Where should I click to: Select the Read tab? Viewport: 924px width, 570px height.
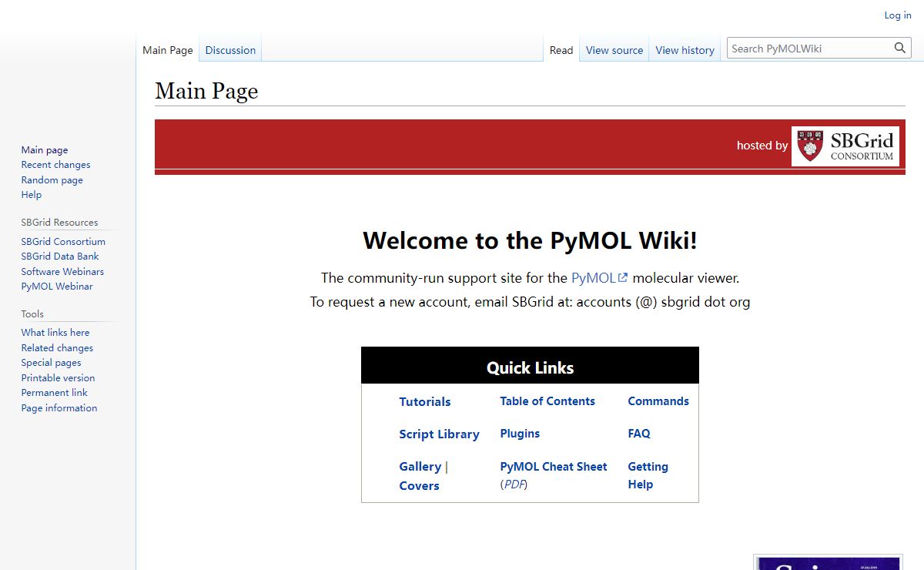(x=561, y=50)
